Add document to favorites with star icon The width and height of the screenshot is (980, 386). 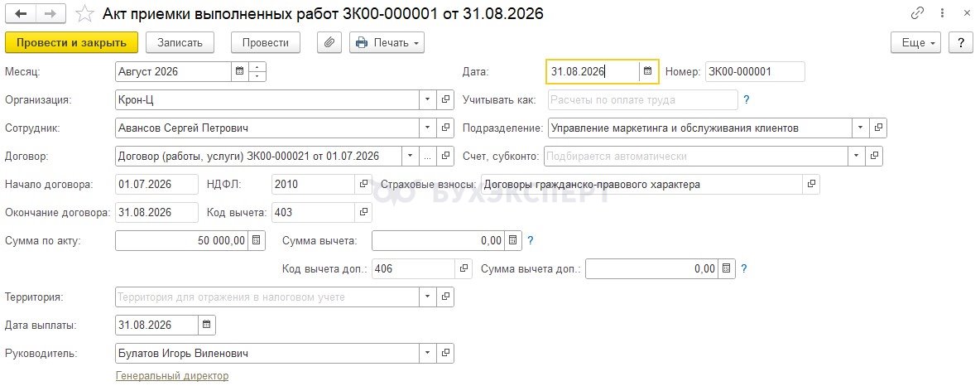point(85,13)
